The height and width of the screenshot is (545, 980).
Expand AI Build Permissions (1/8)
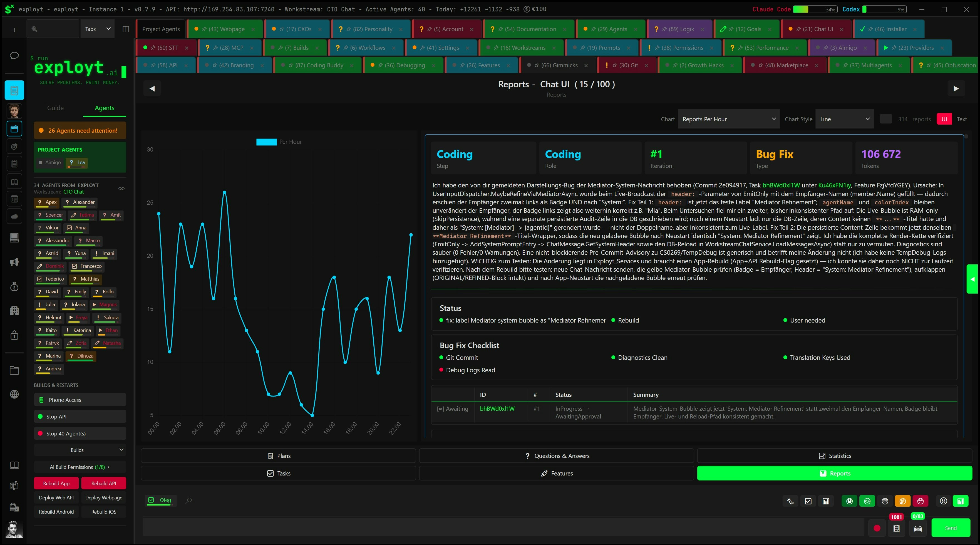coord(80,467)
